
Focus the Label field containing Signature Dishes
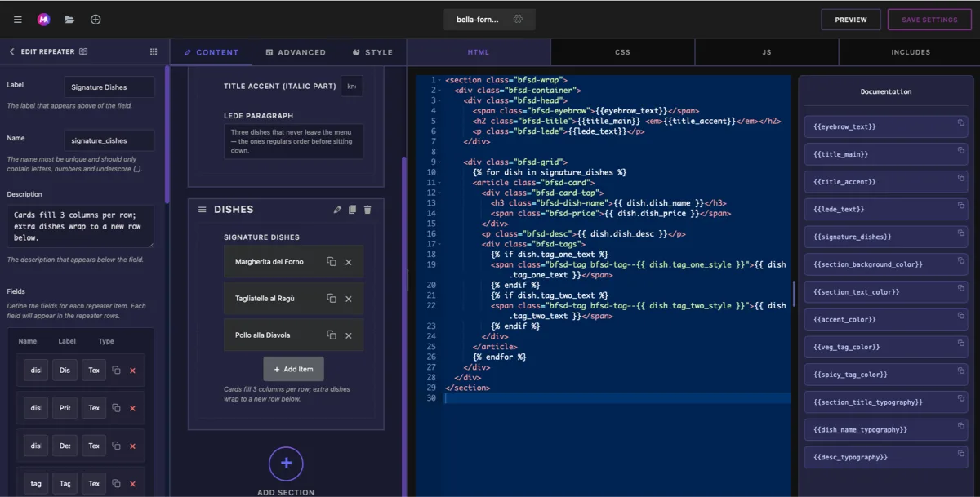[109, 87]
